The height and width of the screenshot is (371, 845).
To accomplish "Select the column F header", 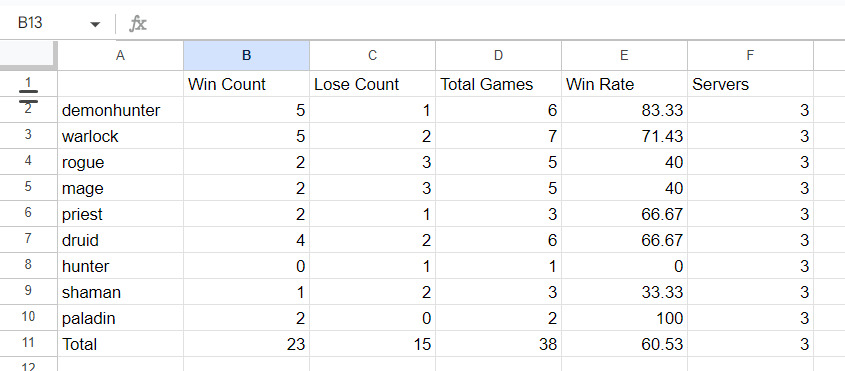I will 751,56.
